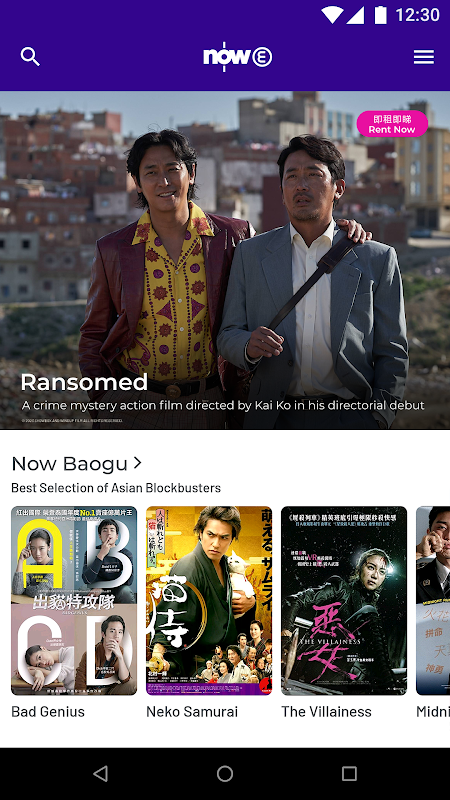Tap the Wi-Fi signal status icon
This screenshot has height=800, width=450.
[332, 15]
